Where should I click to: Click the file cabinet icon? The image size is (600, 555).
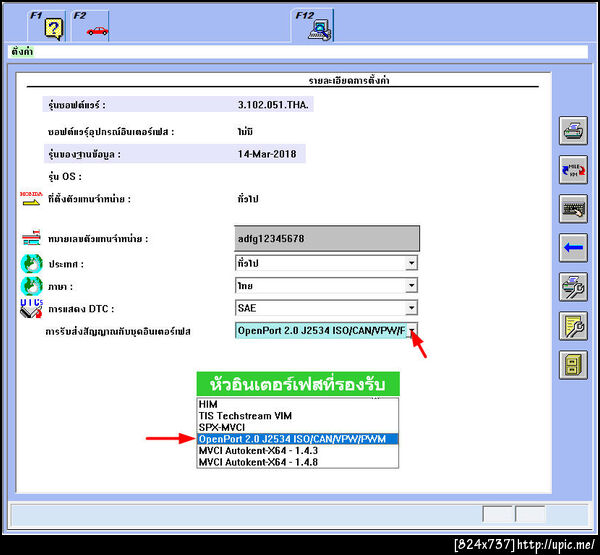pos(573,365)
